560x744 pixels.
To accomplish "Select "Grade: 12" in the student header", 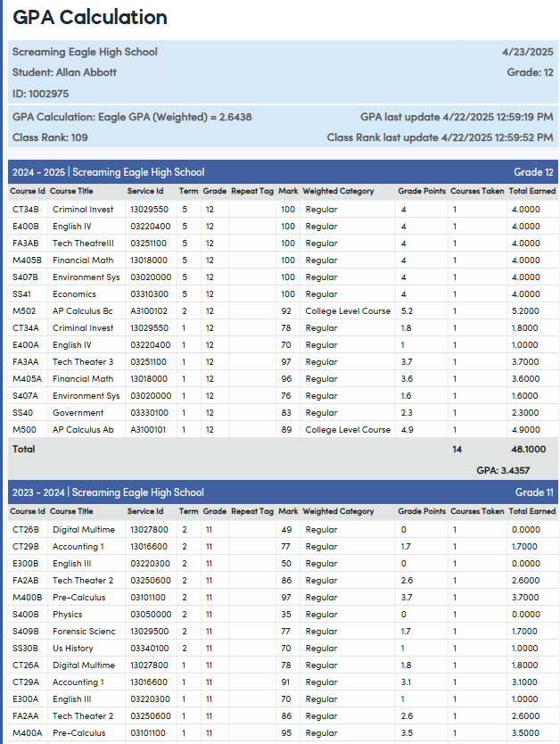I will click(530, 72).
